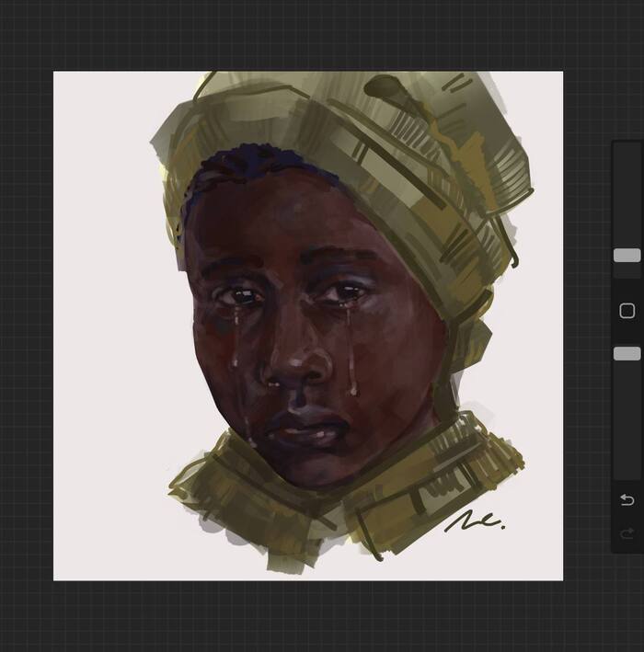Click the lower brush opacity slider handle
The height and width of the screenshot is (652, 644).
627,353
